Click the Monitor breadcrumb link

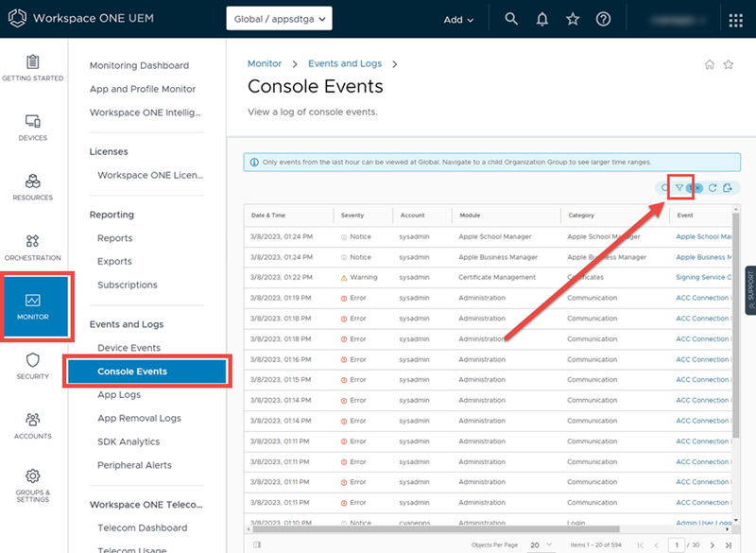pyautogui.click(x=265, y=63)
